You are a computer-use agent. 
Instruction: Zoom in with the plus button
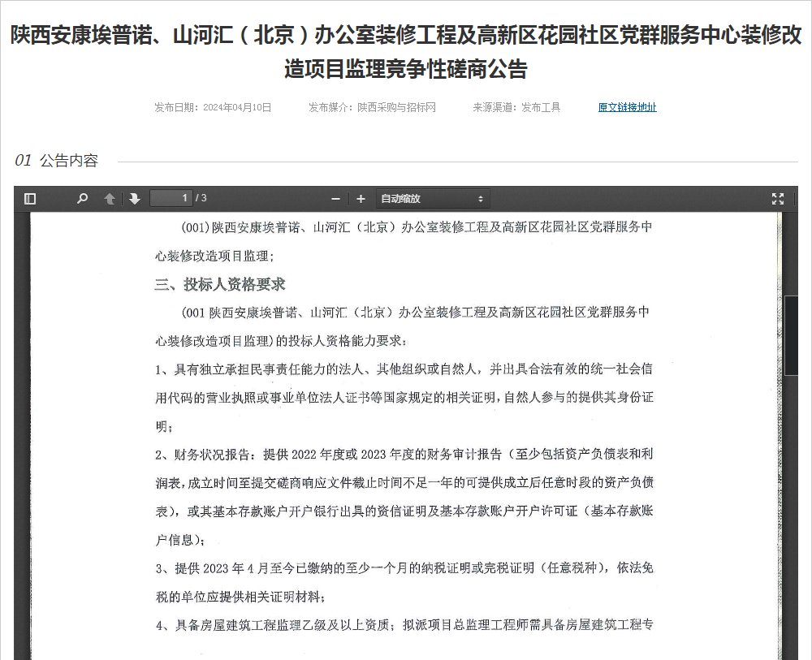(x=361, y=199)
